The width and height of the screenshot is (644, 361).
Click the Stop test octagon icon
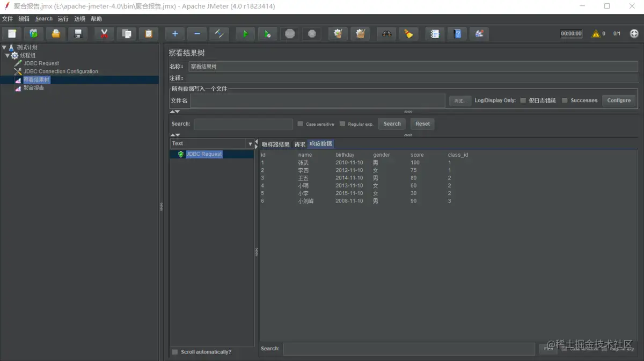(290, 34)
